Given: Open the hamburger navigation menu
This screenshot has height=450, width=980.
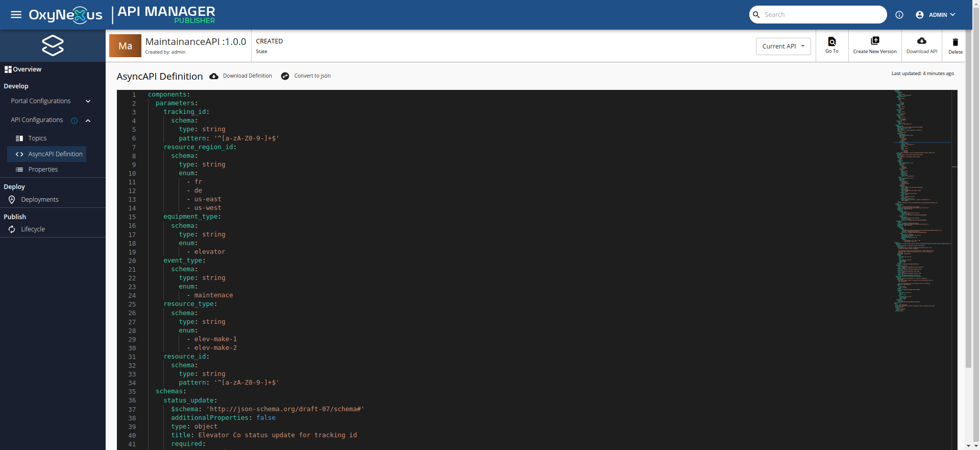Looking at the screenshot, I should tap(16, 15).
